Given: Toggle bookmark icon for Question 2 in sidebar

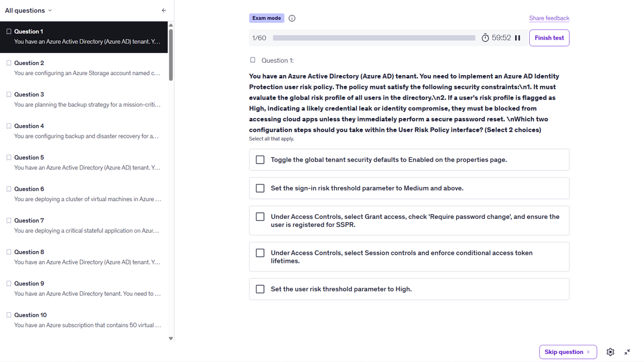Looking at the screenshot, I should (x=9, y=63).
